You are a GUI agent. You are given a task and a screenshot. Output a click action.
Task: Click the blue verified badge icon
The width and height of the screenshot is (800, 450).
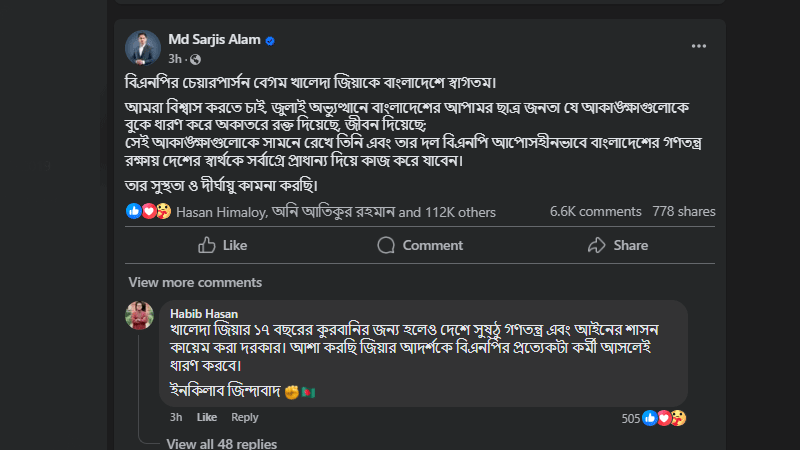pyautogui.click(x=270, y=41)
